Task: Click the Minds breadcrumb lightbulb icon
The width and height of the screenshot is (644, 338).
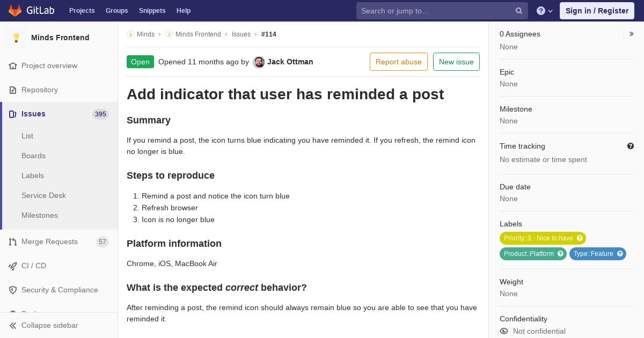Action: click(x=130, y=34)
